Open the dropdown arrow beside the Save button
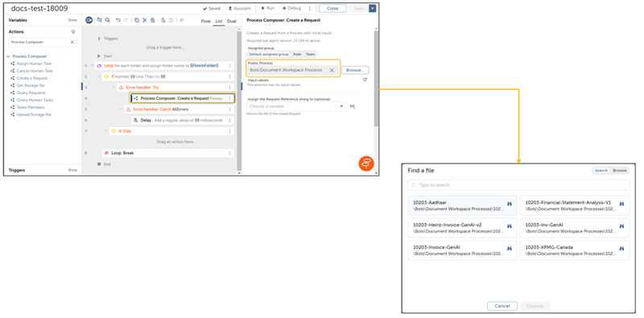Screen dimensions: 644x318 (x=372, y=8)
